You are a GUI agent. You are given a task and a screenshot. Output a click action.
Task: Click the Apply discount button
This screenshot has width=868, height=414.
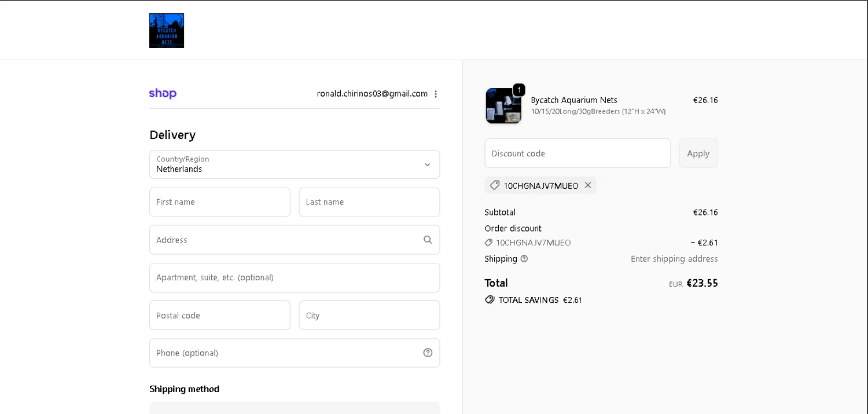698,153
